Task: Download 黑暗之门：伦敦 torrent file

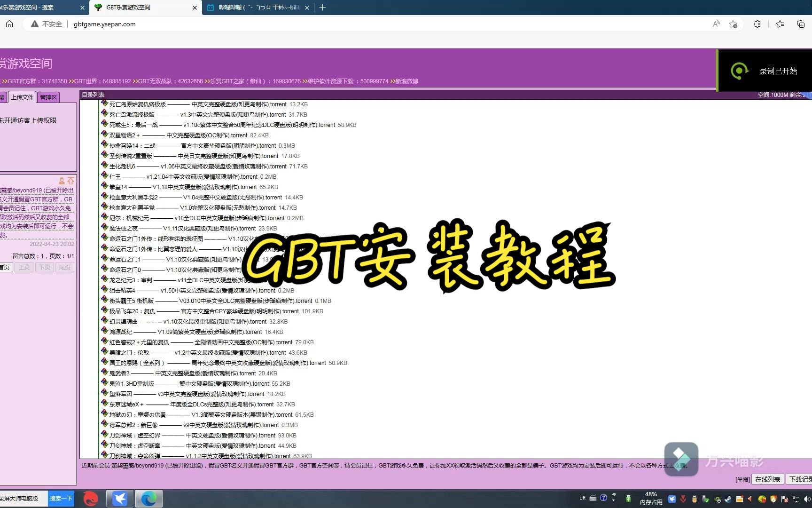Action: [x=197, y=353]
